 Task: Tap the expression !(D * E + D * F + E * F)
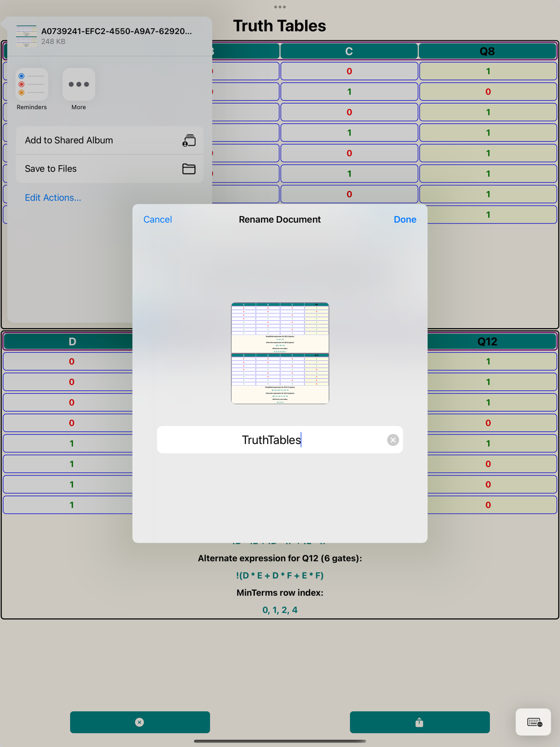280,576
